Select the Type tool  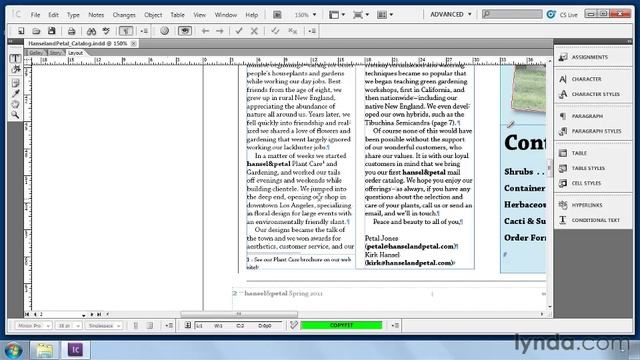[x=16, y=58]
